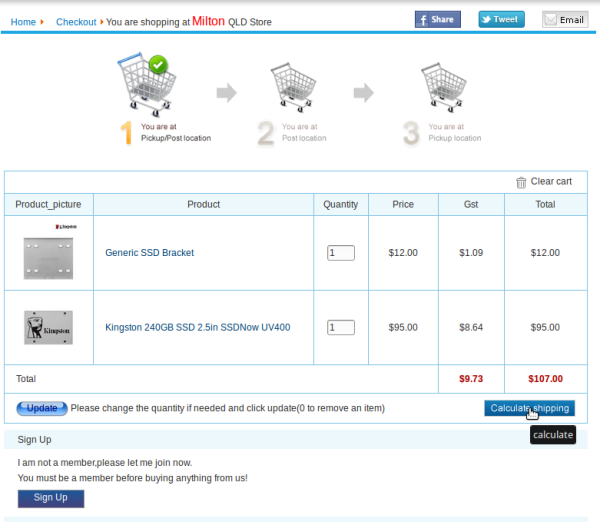Screen dimensions: 600x522
Task: Open the Home breadcrumb link
Action: click(23, 22)
